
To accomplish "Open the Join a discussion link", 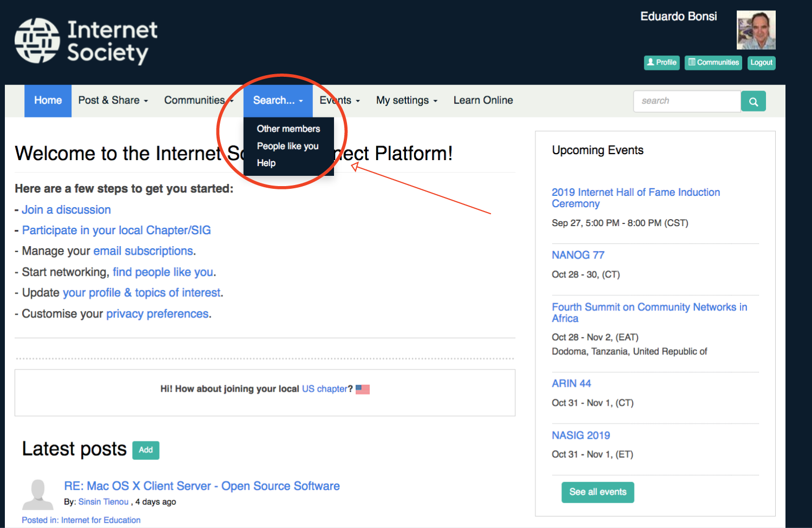I will 66,210.
